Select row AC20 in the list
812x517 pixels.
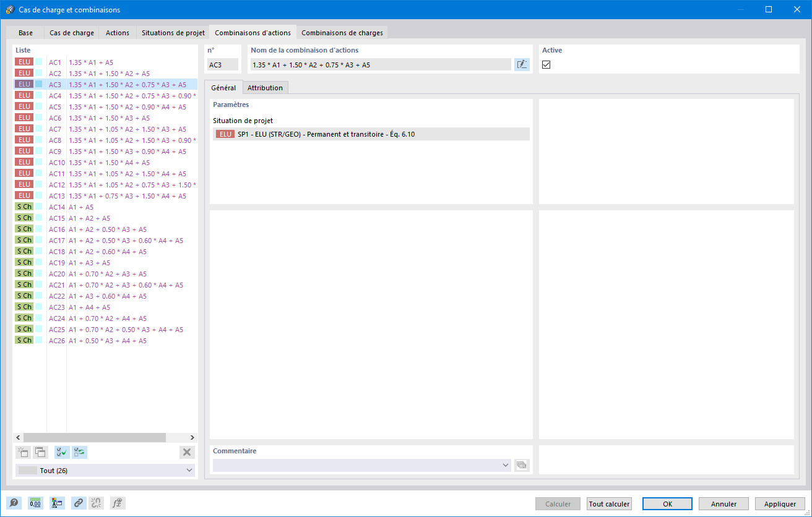[x=105, y=273]
